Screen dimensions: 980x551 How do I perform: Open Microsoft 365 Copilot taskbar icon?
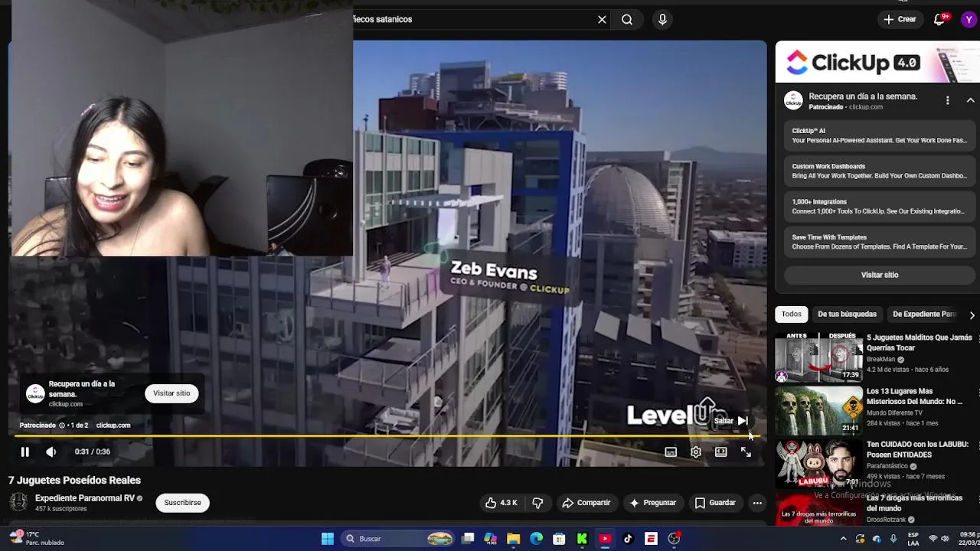491,539
